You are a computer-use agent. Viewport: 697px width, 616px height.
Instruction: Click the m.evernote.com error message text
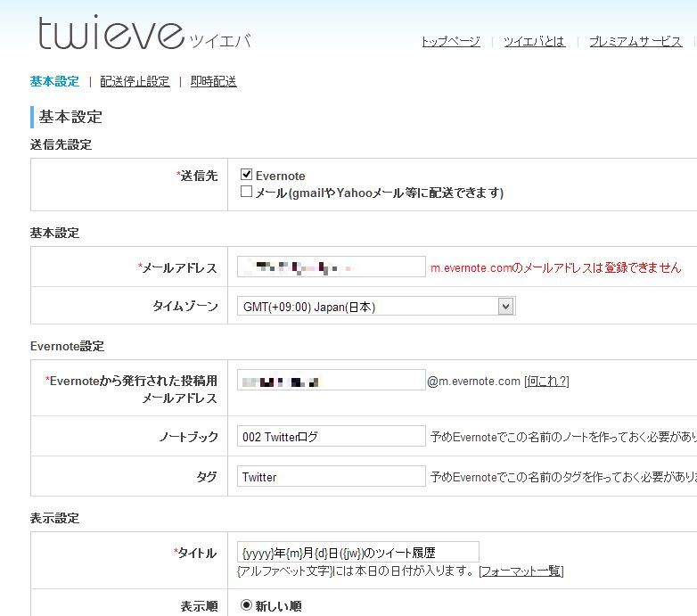[555, 267]
